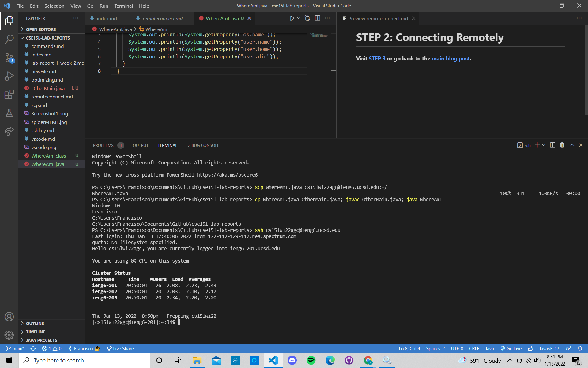
Task: Open changes compare icon in editor toolbar
Action: [x=307, y=18]
